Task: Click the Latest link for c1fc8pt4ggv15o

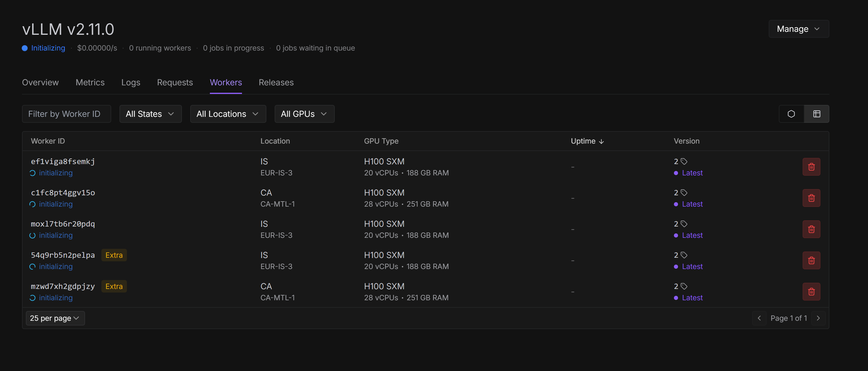Action: 692,204
